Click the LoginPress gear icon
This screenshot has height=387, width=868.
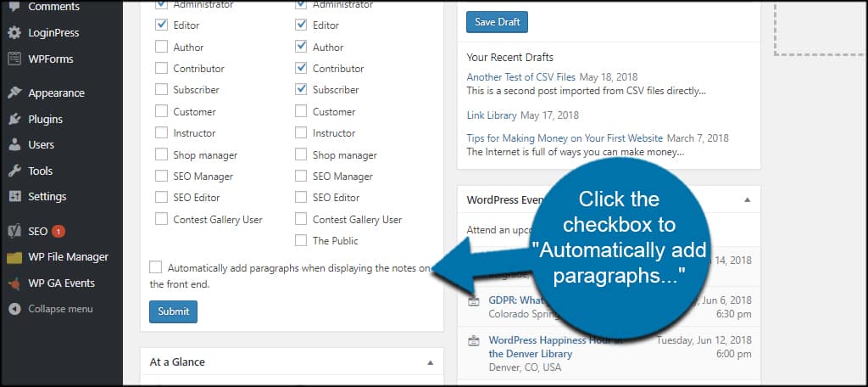click(x=14, y=33)
